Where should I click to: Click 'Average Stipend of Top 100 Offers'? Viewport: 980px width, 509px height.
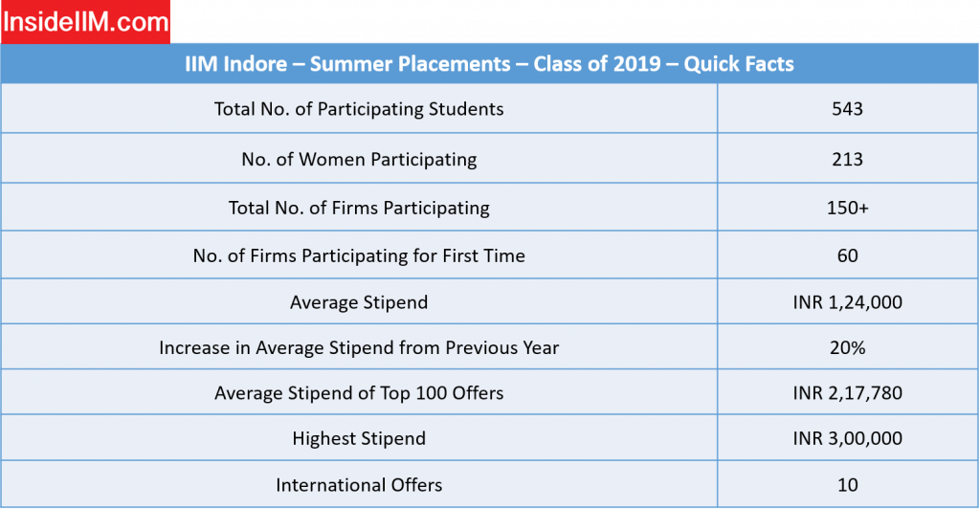359,393
